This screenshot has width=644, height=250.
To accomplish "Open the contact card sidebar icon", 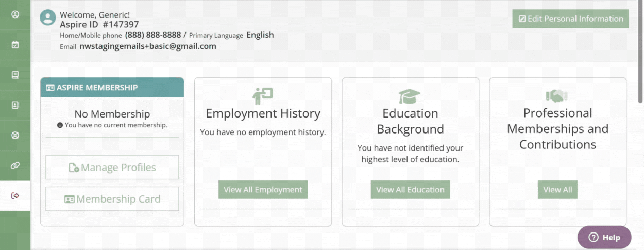I will [x=15, y=105].
